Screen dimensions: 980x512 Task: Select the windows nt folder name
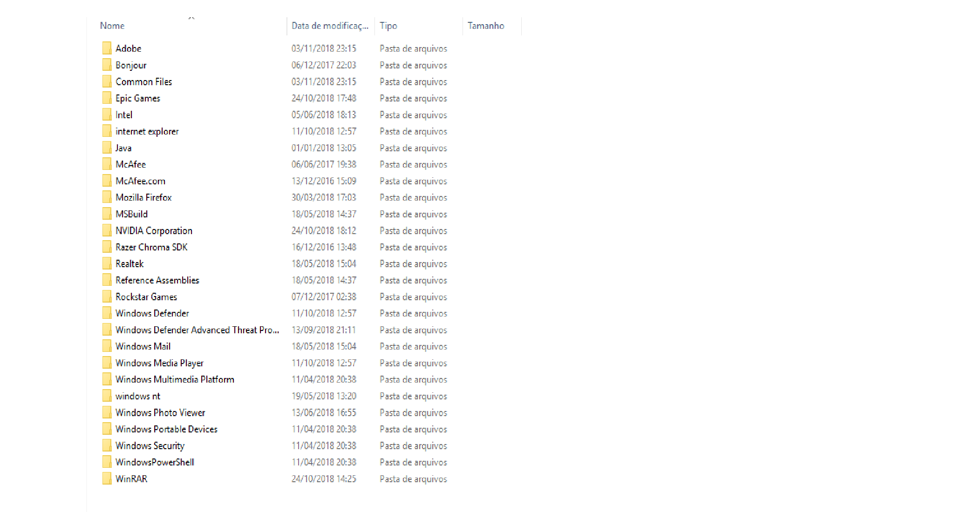pyautogui.click(x=138, y=396)
